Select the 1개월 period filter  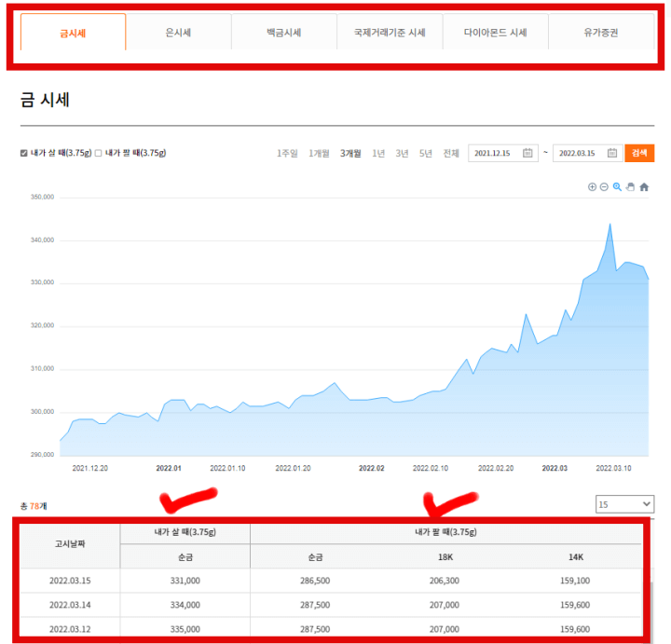tap(319, 153)
